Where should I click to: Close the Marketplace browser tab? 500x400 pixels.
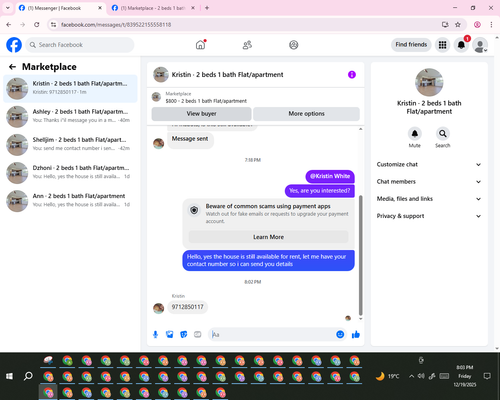[x=193, y=8]
